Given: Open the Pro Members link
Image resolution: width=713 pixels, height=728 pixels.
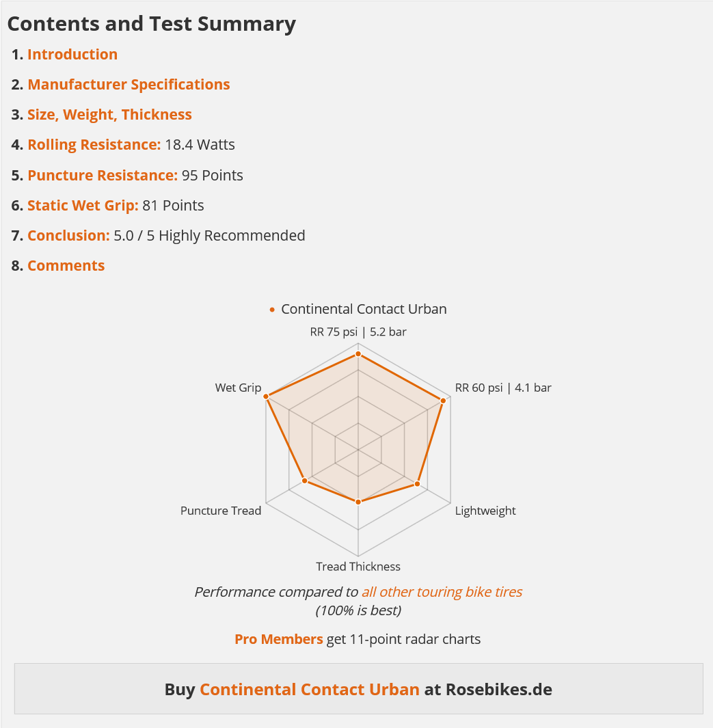Looking at the screenshot, I should pyautogui.click(x=278, y=640).
